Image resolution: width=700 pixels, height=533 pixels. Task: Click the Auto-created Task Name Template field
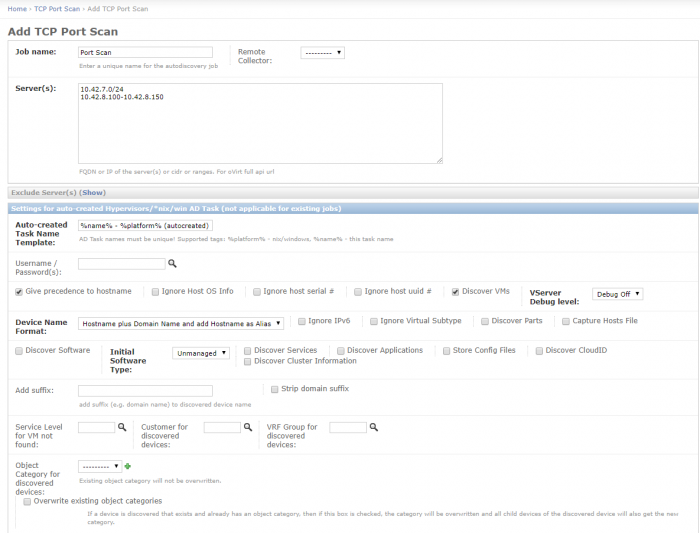(146, 225)
